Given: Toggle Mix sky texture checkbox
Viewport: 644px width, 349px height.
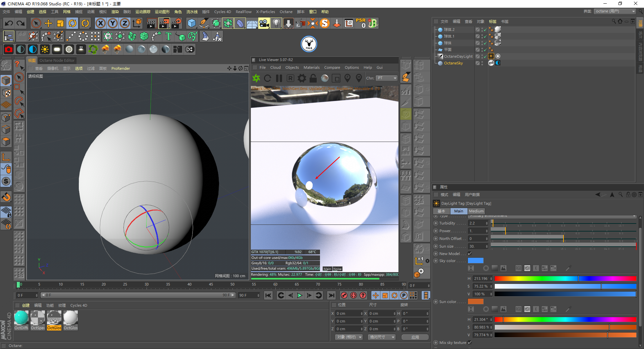Looking at the screenshot, I should pyautogui.click(x=470, y=342).
